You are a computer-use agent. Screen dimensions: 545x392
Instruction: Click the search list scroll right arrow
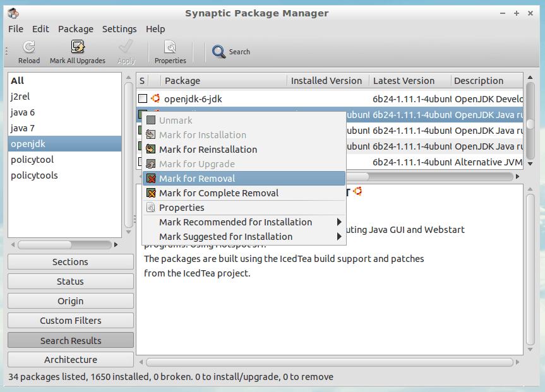[116, 245]
